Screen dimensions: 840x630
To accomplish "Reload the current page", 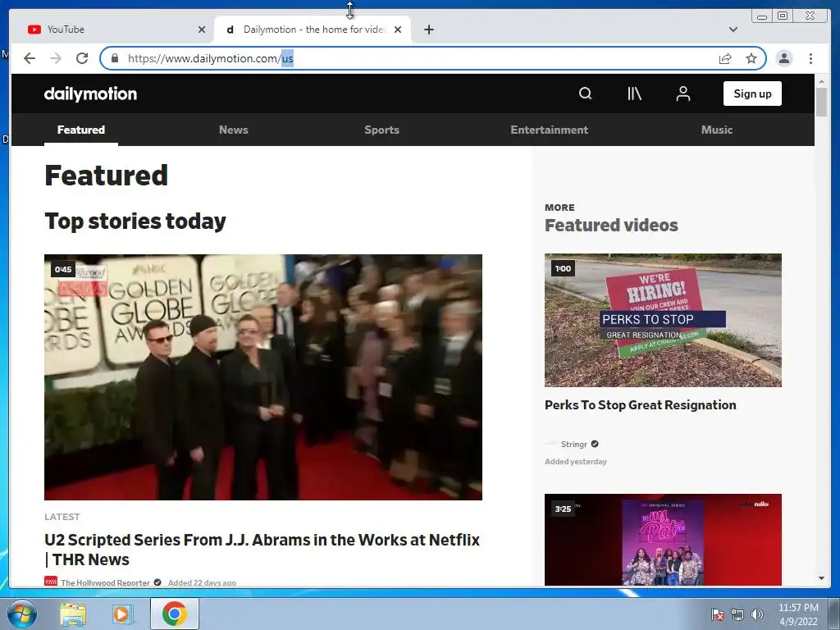I will point(82,58).
